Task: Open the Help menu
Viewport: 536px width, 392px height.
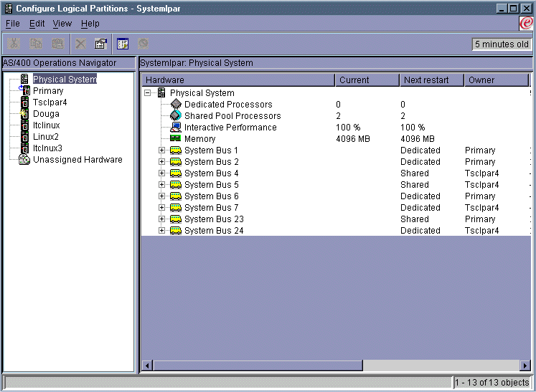Action: pos(90,24)
